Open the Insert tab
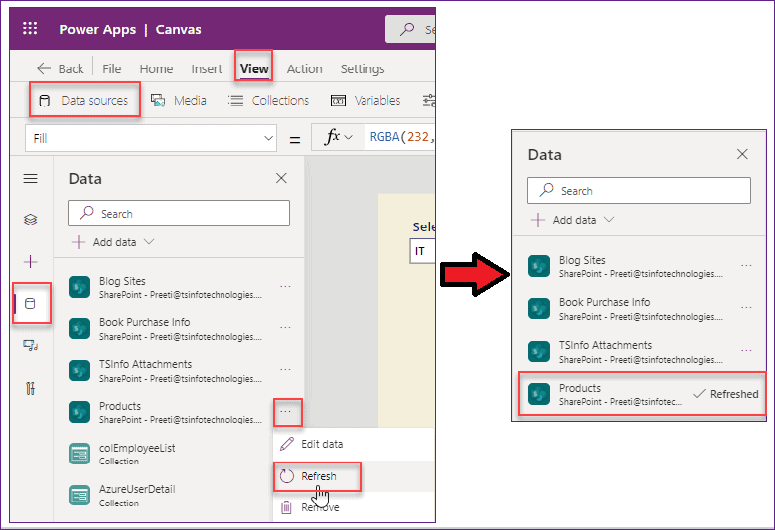 [x=207, y=69]
